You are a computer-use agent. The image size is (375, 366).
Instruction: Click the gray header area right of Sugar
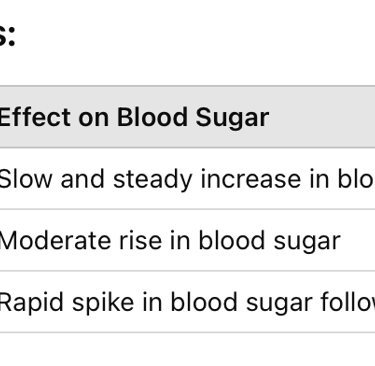[x=322, y=117]
